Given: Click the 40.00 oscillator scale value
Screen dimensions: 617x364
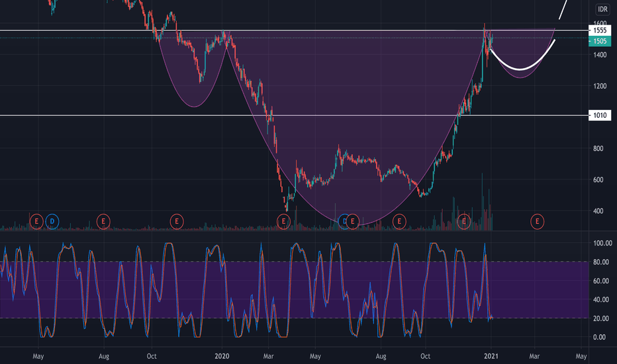Looking at the screenshot, I should click(601, 300).
